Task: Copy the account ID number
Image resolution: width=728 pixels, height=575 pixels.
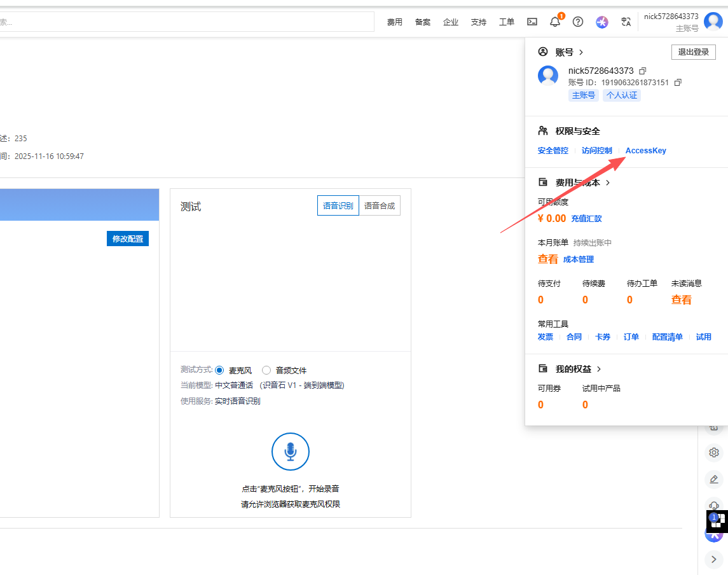Action: point(678,83)
